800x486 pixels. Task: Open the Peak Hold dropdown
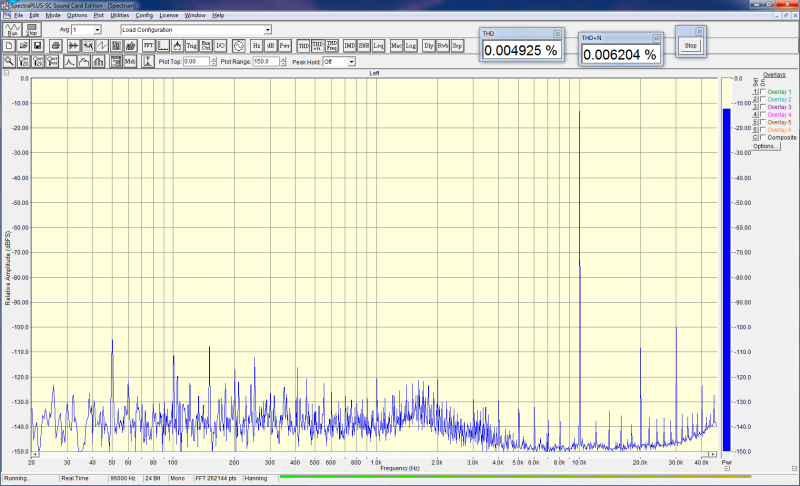351,62
